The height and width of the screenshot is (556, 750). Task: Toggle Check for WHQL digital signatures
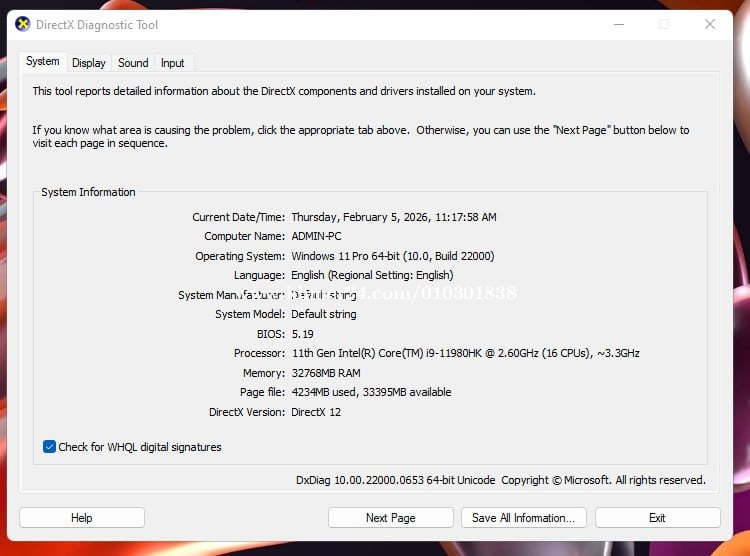50,447
